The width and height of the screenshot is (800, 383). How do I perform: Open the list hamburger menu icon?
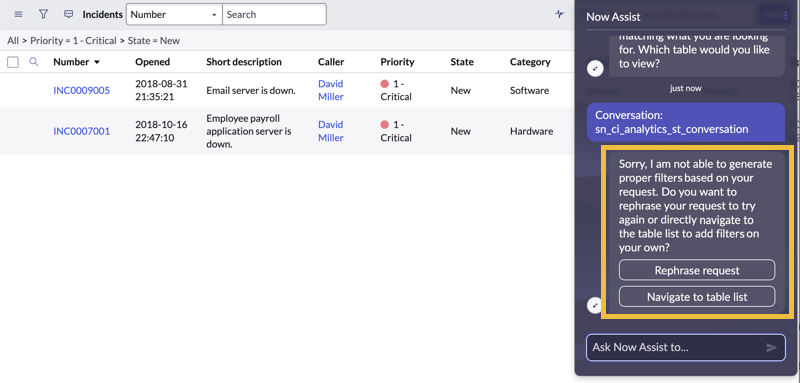click(18, 14)
